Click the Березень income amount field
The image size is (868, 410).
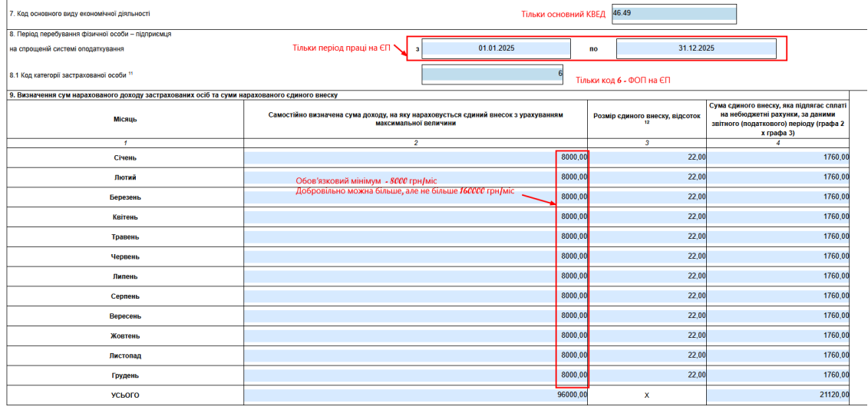tap(416, 197)
